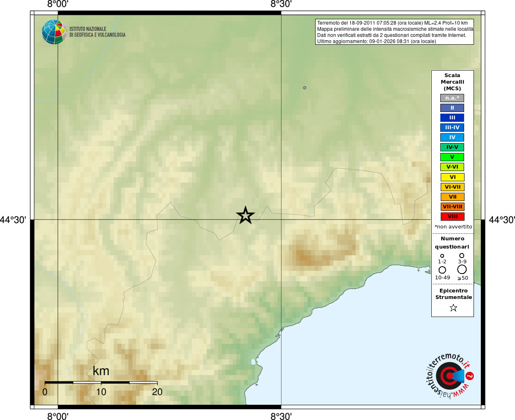Click the orange intensity VII swatch
Image resolution: width=515 pixels, height=420 pixels.
pos(452,197)
